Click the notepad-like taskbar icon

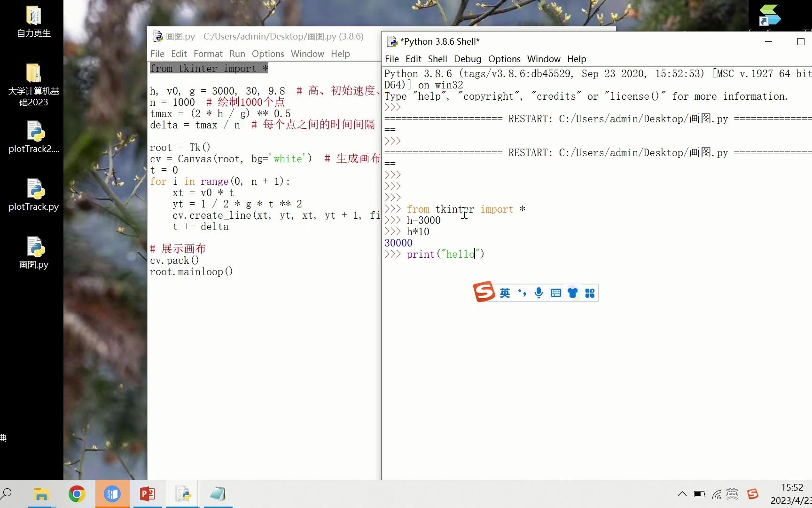point(218,494)
